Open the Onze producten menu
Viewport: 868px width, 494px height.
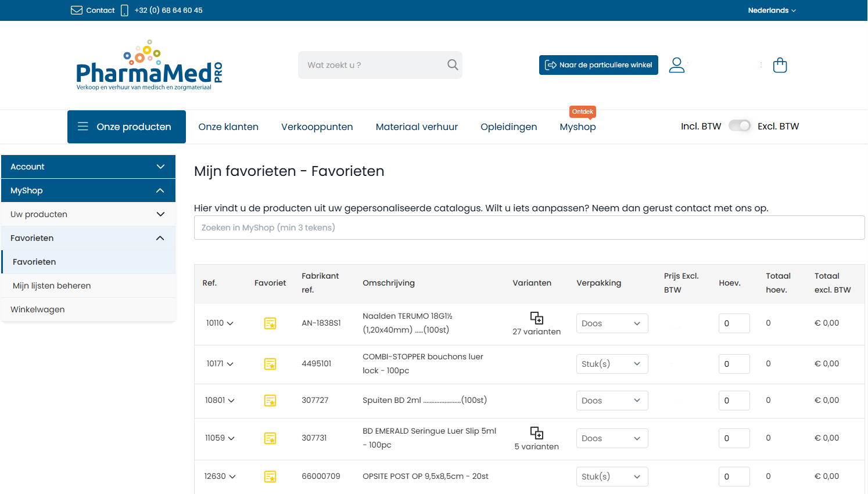point(127,127)
